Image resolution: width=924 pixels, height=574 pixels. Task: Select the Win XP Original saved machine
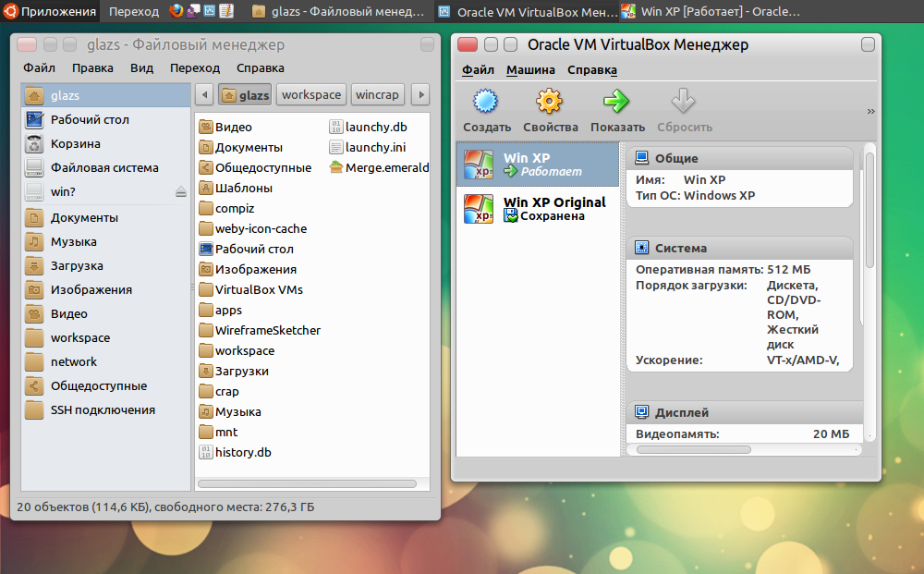point(538,209)
